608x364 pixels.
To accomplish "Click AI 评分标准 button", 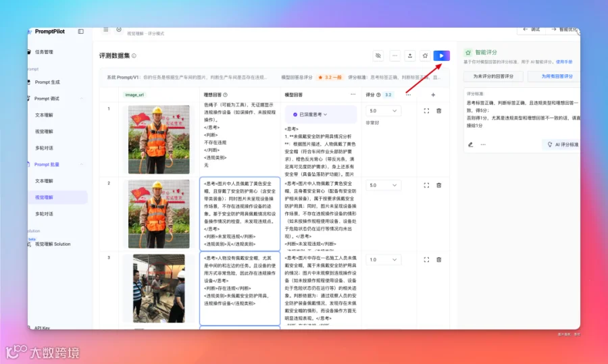I will pyautogui.click(x=562, y=145).
